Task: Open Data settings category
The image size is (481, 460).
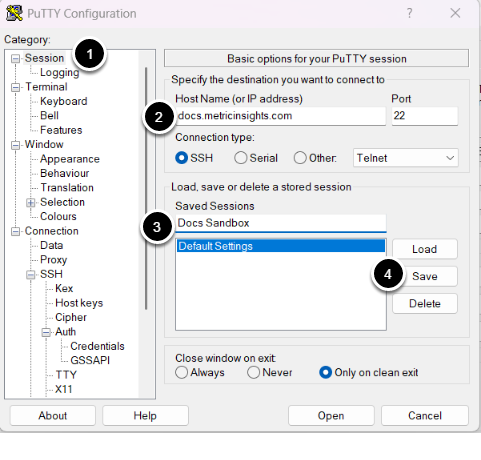Action: (52, 245)
